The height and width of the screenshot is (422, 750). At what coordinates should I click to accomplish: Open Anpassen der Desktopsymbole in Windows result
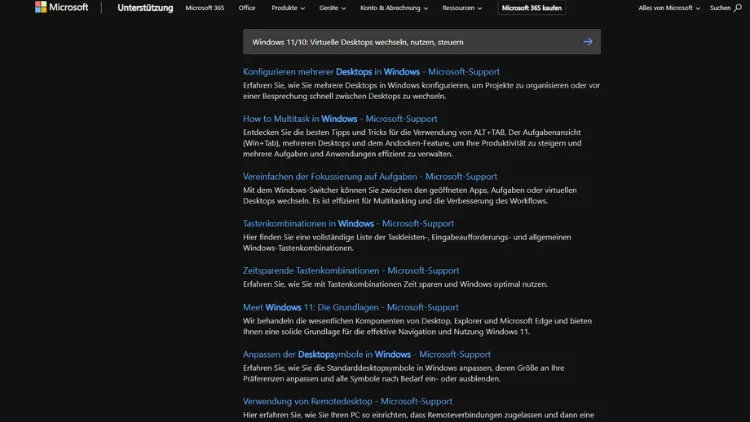pyautogui.click(x=367, y=355)
